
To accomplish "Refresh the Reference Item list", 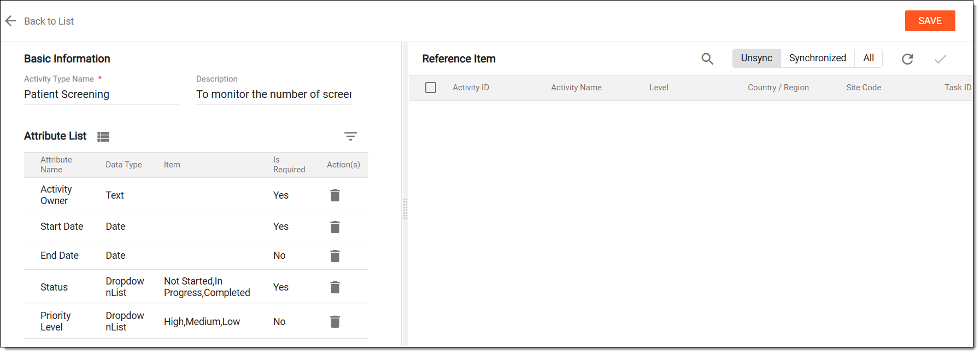I will coord(907,59).
